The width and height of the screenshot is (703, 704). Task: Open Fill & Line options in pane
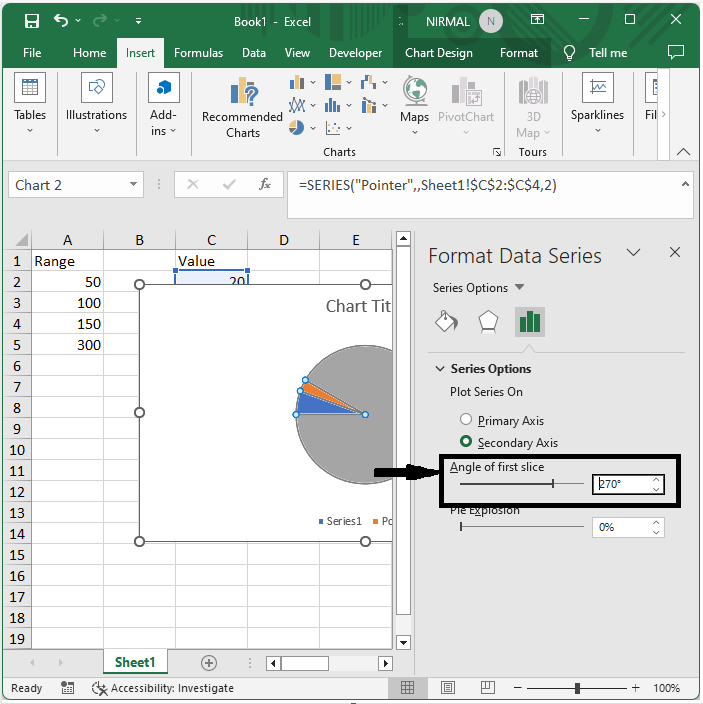point(447,321)
